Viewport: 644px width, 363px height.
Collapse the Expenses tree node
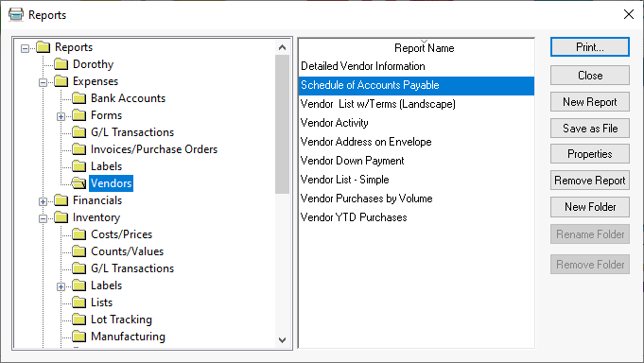43,82
